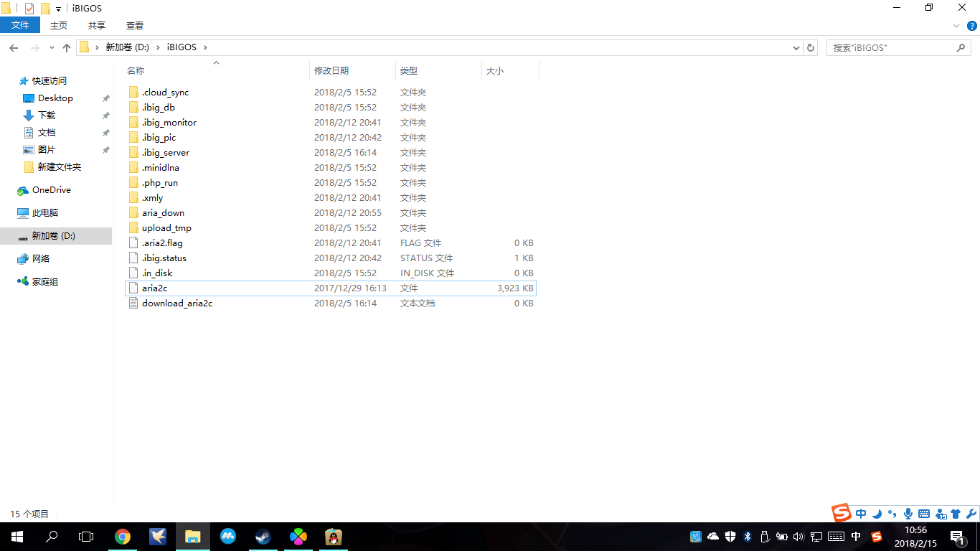Screen dimensions: 980x551
Task: Select the upload_tmp folder
Action: coord(166,228)
